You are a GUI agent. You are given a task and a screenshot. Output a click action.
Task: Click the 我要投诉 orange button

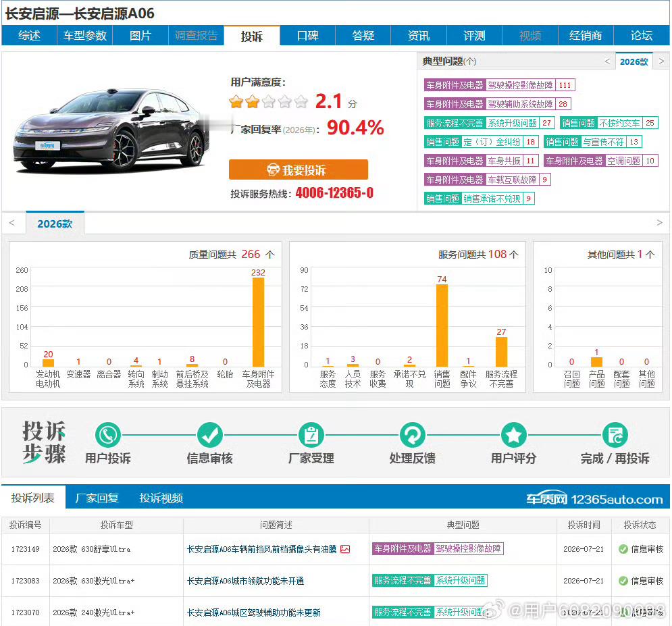pyautogui.click(x=299, y=169)
